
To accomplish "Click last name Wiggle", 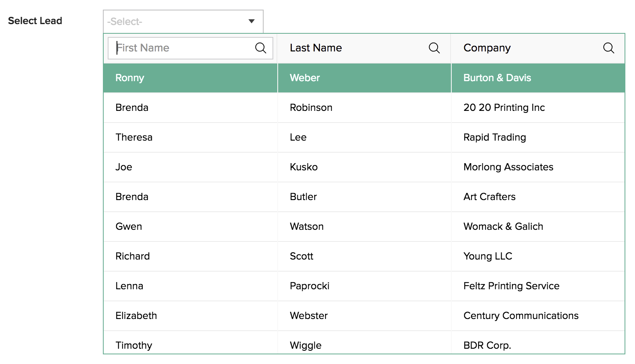I will coord(305,346).
